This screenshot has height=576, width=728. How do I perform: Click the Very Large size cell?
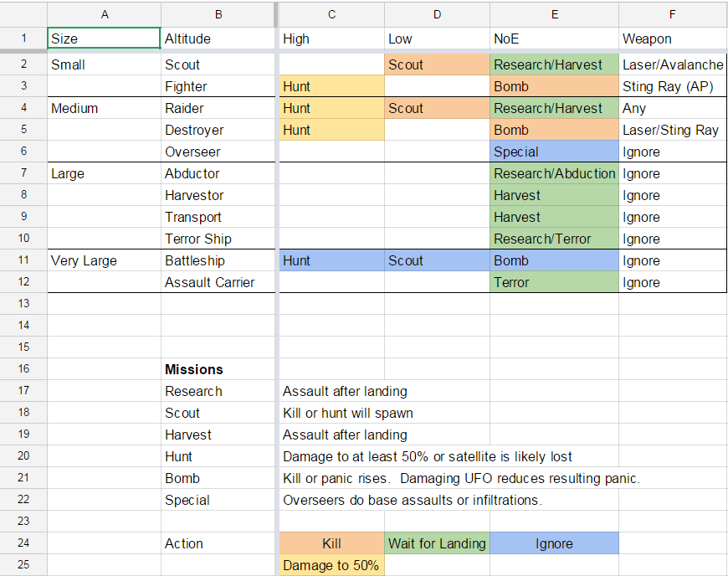point(104,260)
